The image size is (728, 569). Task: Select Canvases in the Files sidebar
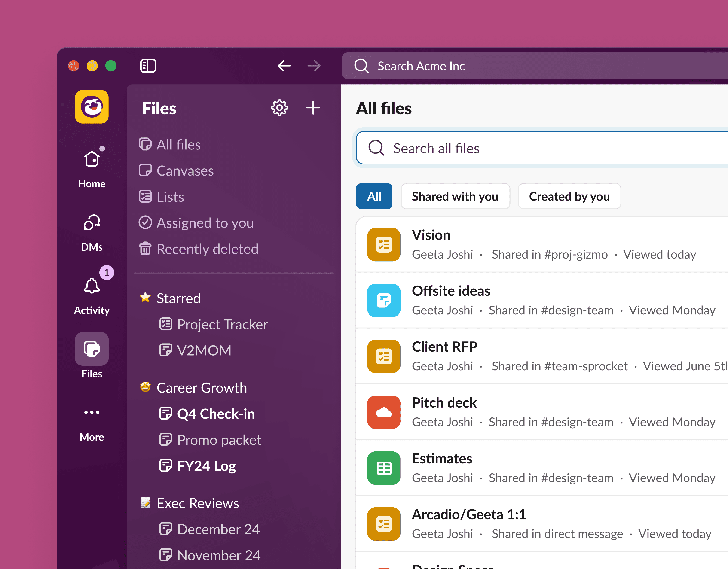[x=185, y=171]
